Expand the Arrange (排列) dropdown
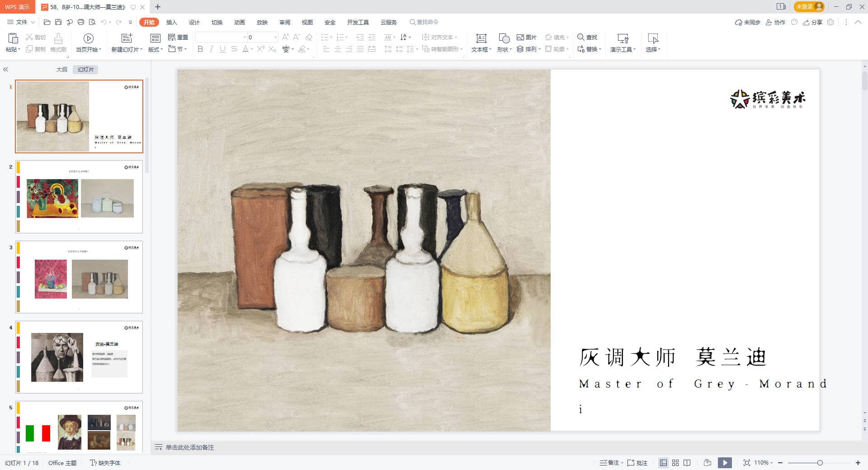Screen dimensions: 868x470 pyautogui.click(x=529, y=49)
